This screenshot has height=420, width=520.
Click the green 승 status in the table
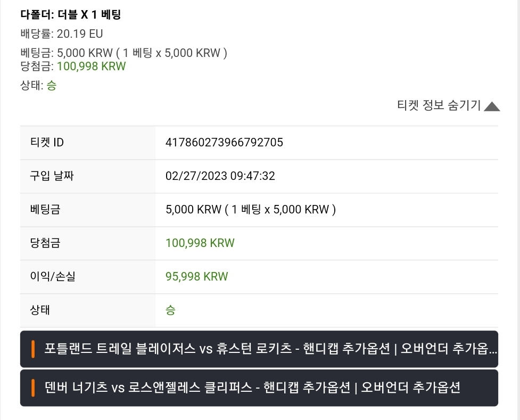[x=170, y=310]
